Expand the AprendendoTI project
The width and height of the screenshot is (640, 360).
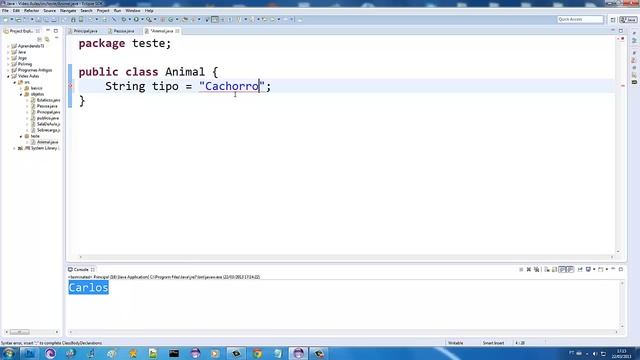click(x=8, y=46)
